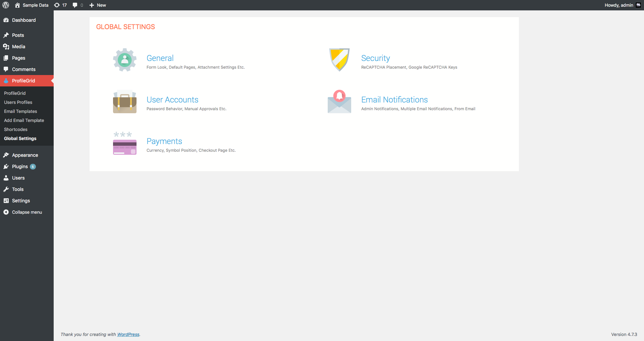This screenshot has width=644, height=341.
Task: Open the ProfileGrid submenu entry
Action: pyautogui.click(x=15, y=93)
